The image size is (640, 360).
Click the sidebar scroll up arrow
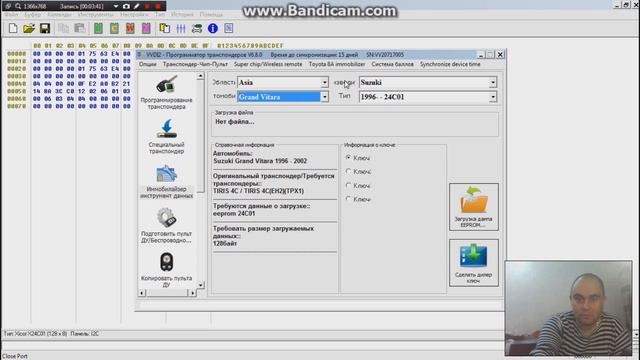[200, 76]
